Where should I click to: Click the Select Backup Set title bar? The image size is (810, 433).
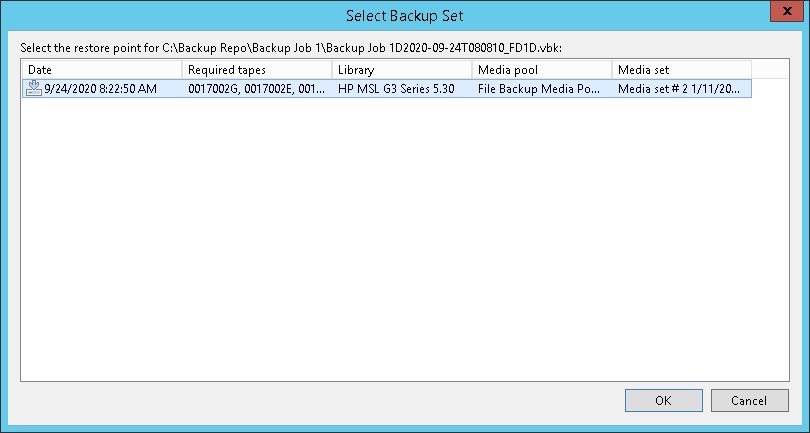pyautogui.click(x=404, y=15)
